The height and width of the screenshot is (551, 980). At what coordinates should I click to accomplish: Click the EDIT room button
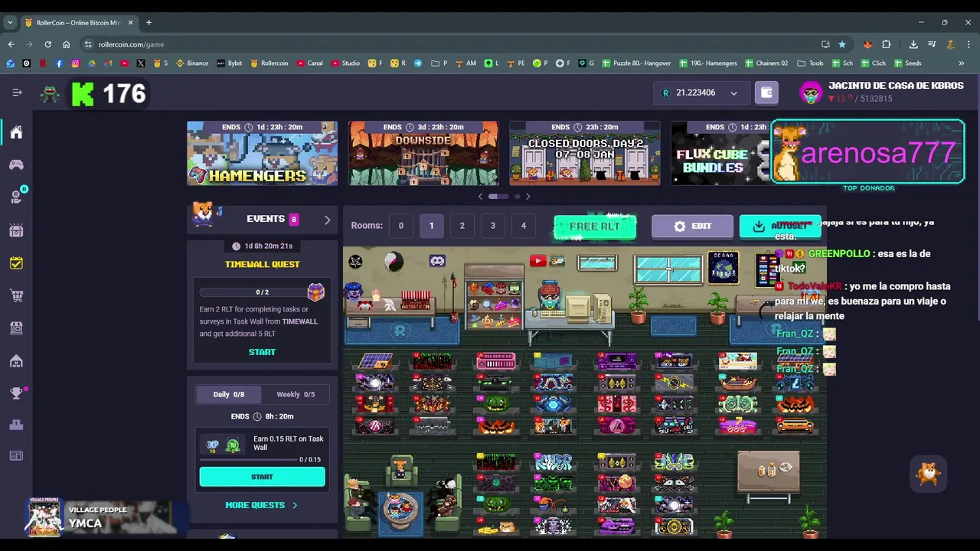point(692,227)
